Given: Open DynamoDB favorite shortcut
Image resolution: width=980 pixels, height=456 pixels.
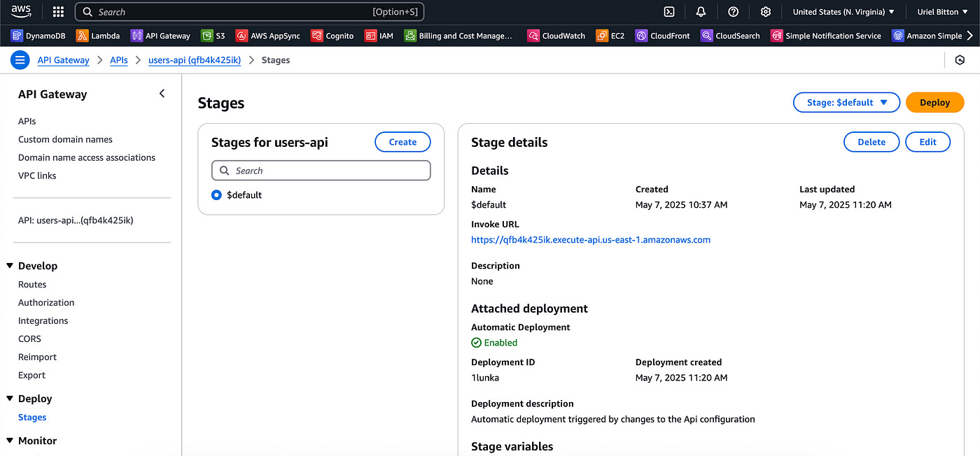Looking at the screenshot, I should pyautogui.click(x=38, y=36).
